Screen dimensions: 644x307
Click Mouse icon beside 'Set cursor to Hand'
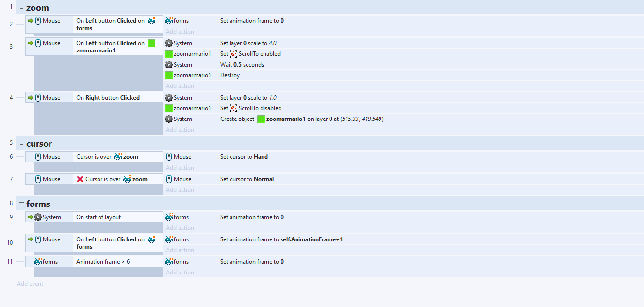169,157
